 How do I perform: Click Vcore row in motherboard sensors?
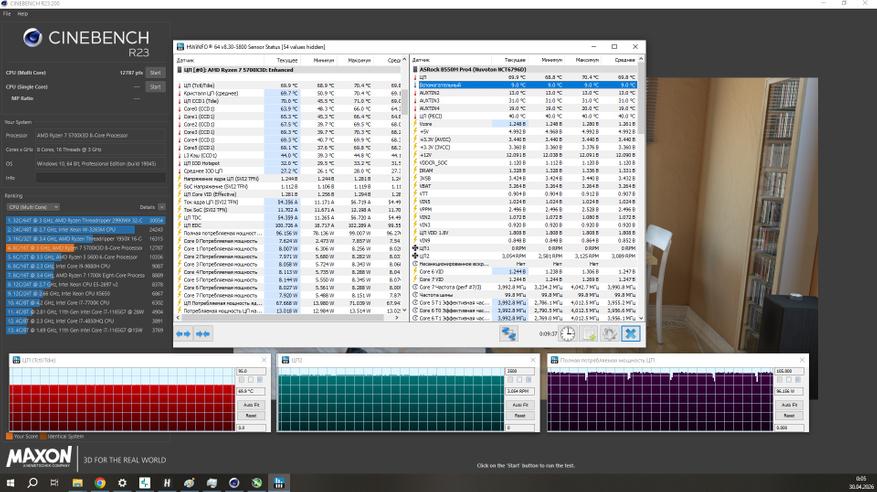[526, 124]
